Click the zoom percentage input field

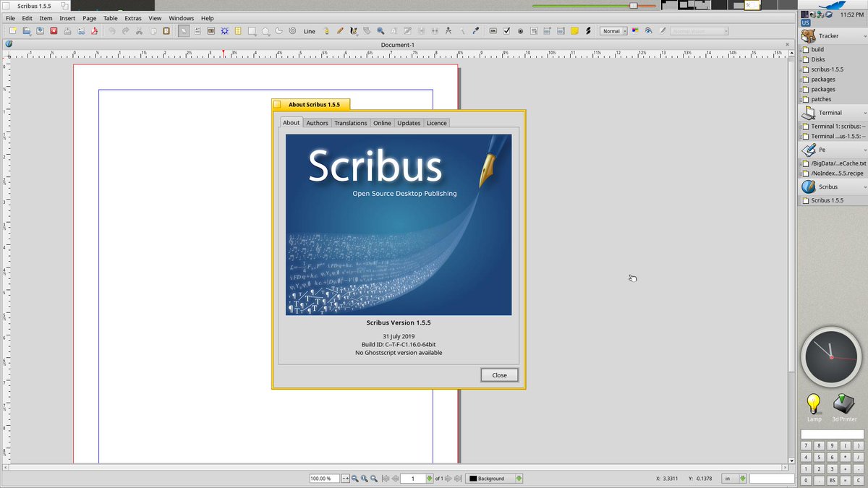click(324, 479)
